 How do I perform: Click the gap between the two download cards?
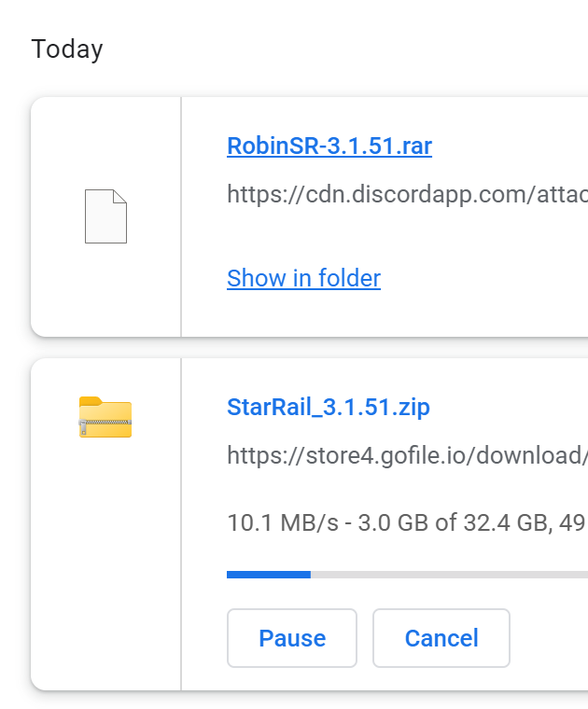click(x=309, y=347)
